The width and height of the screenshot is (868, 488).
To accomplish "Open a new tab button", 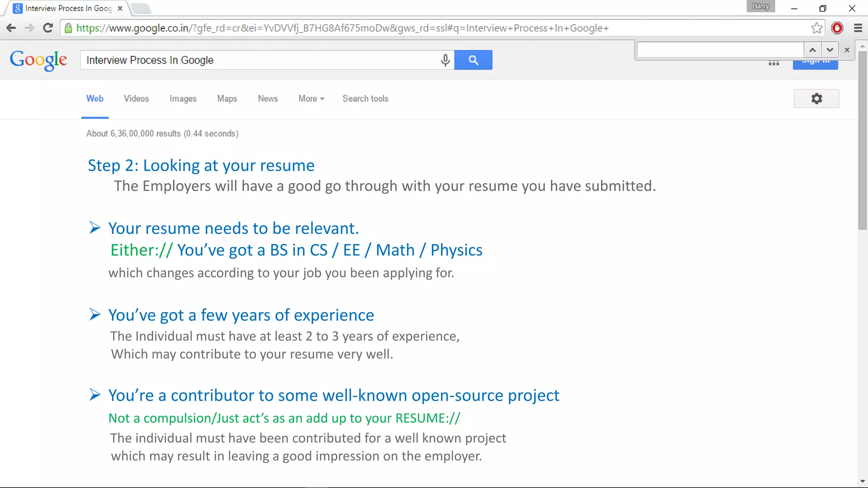I will [141, 8].
